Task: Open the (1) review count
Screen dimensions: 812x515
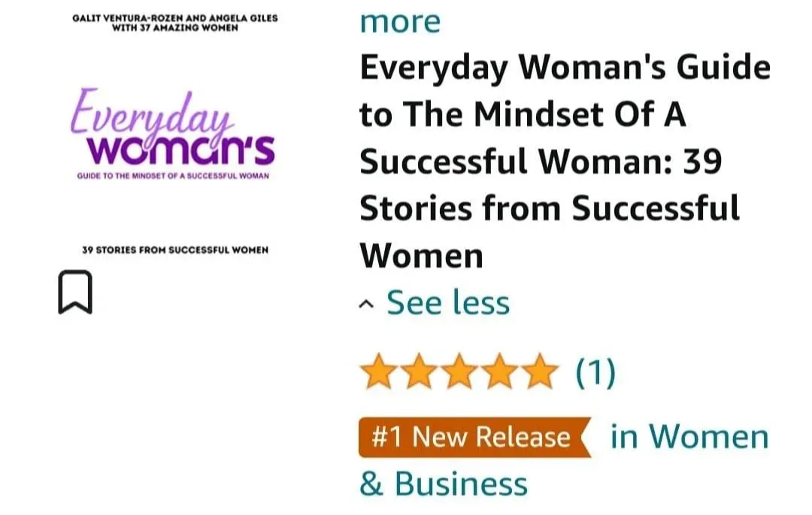Action: tap(595, 372)
